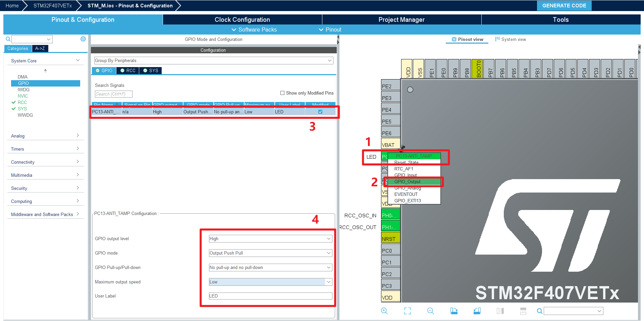Select DMA in the System Core list

coord(22,77)
